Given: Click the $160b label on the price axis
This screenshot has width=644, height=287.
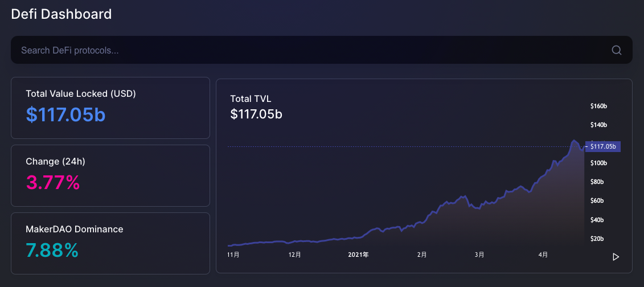Looking at the screenshot, I should click(598, 106).
